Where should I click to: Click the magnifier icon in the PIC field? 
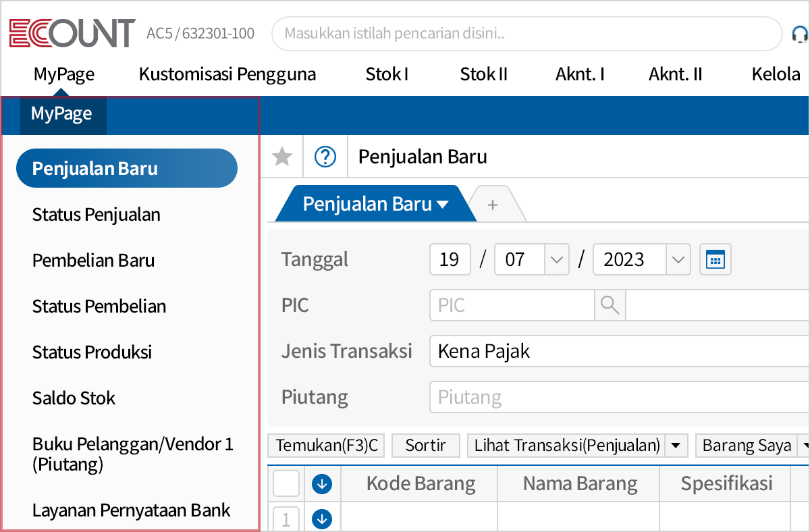coord(610,305)
